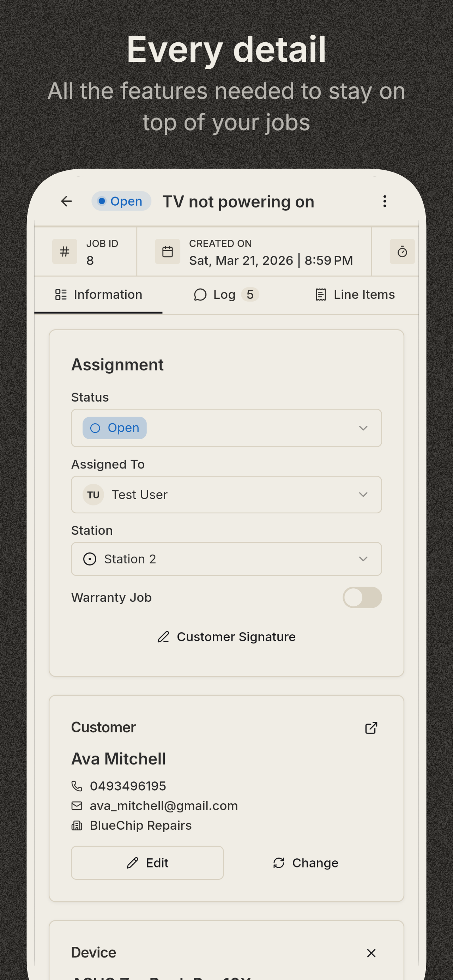453x980 pixels.
Task: Click customer name Ava Mitchell
Action: click(x=118, y=758)
